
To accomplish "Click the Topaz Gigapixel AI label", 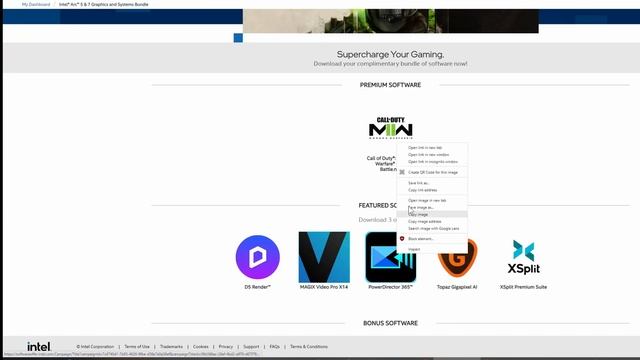I will coord(457,287).
